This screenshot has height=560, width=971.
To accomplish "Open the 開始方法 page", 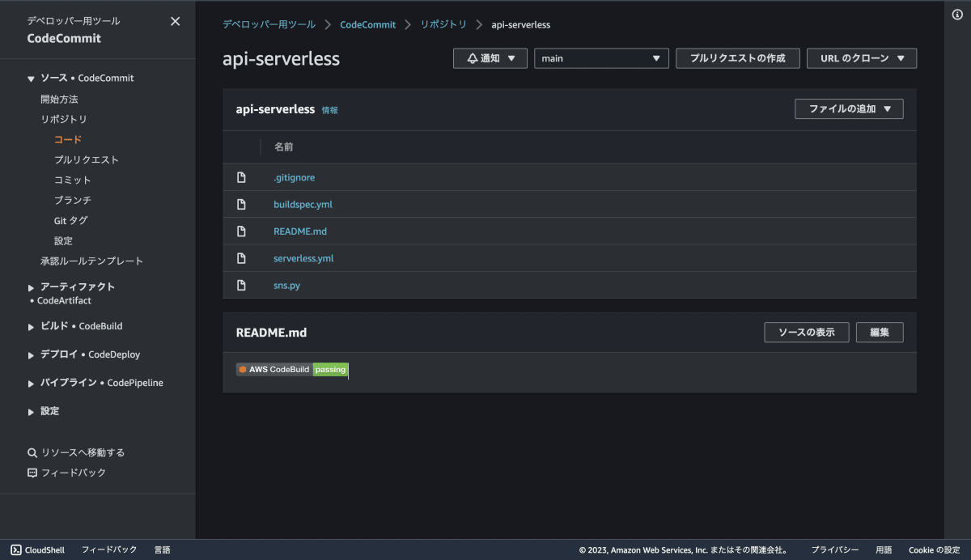I will pos(59,99).
